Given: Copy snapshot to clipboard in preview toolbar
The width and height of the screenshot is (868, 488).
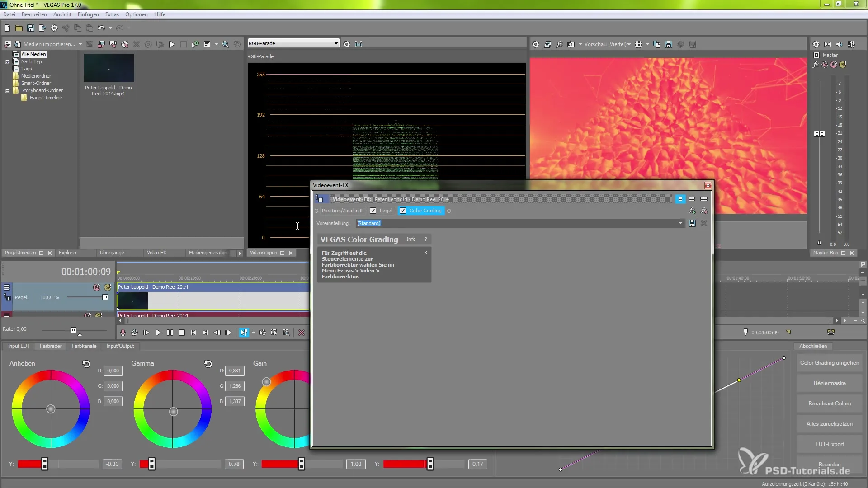Looking at the screenshot, I should tap(657, 44).
